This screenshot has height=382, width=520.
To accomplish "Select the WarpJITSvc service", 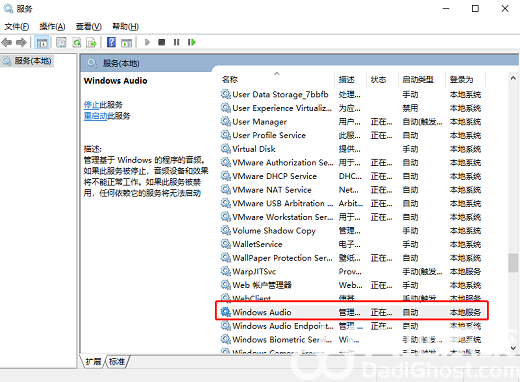I will tap(351, 272).
